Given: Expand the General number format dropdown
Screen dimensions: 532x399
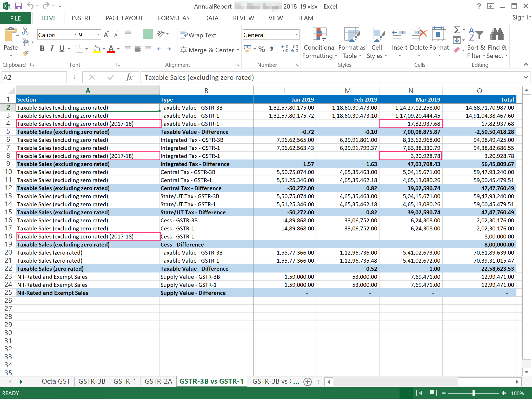Looking at the screenshot, I should coord(296,35).
